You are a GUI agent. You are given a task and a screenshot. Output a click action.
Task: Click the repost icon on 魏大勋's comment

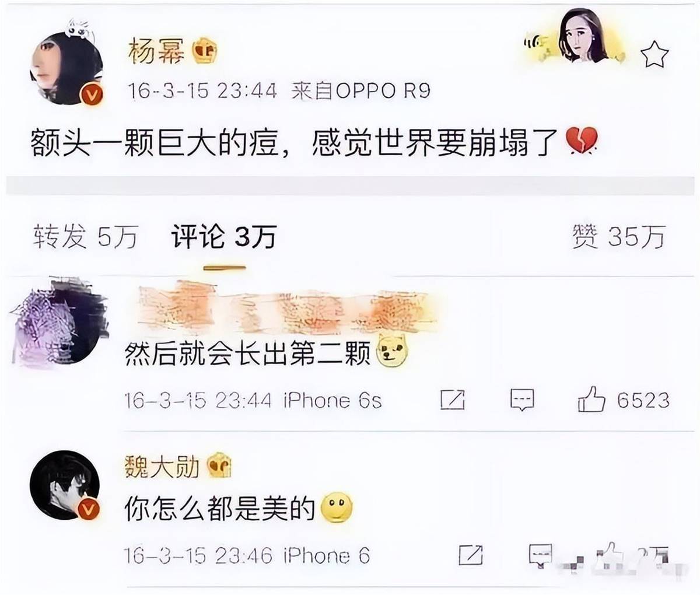click(x=471, y=555)
